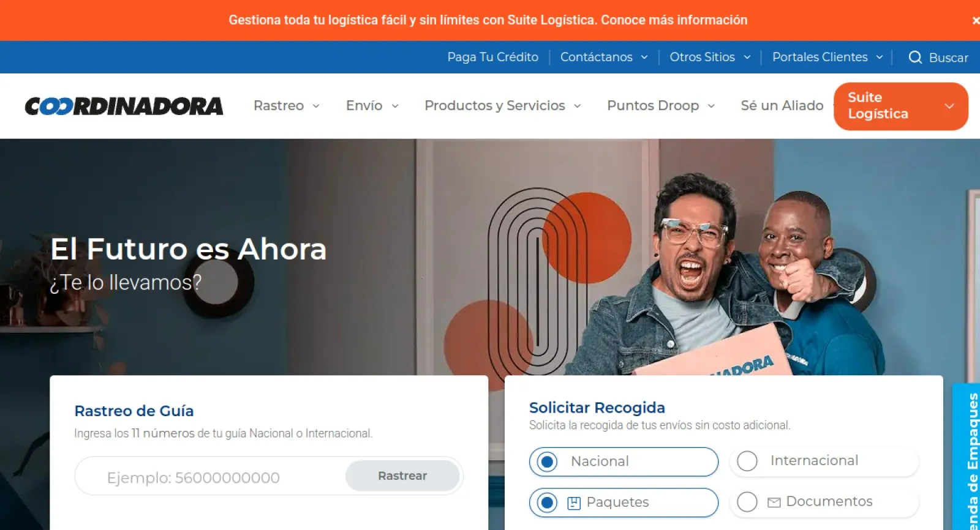Expand the Otros Sitios dropdown arrow
The width and height of the screenshot is (980, 530).
[x=747, y=57]
